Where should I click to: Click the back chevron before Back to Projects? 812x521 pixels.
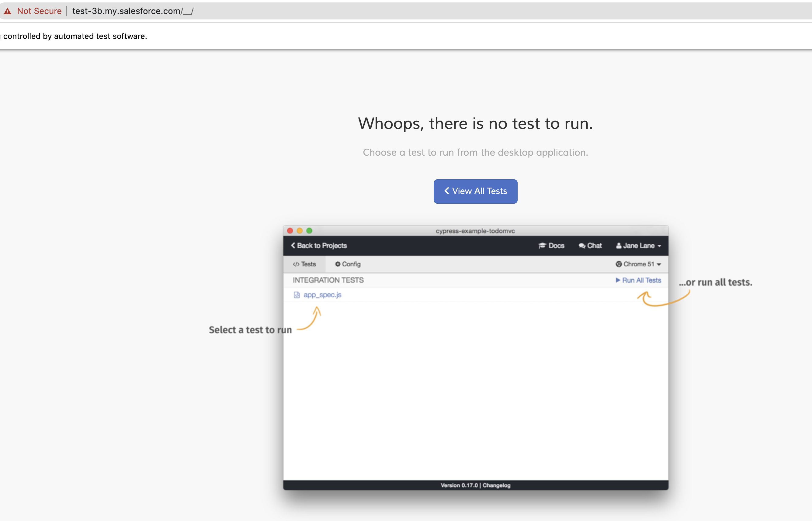click(x=293, y=246)
